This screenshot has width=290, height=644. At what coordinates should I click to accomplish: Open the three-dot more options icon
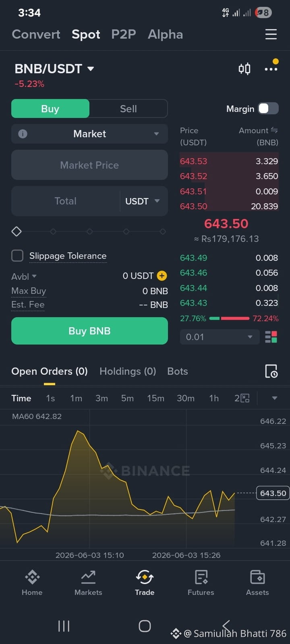point(271,69)
